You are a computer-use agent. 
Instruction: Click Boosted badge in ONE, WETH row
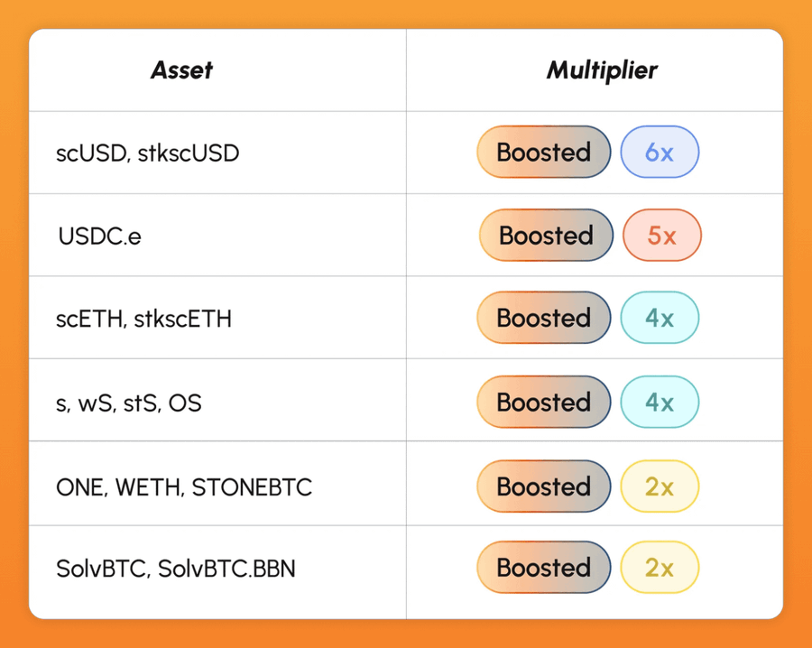[x=544, y=486]
